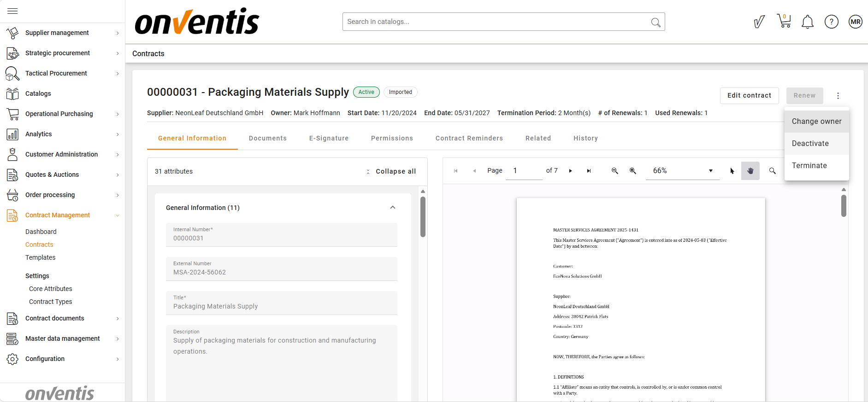The height and width of the screenshot is (402, 868).
Task: Go to next page in viewer
Action: 570,171
